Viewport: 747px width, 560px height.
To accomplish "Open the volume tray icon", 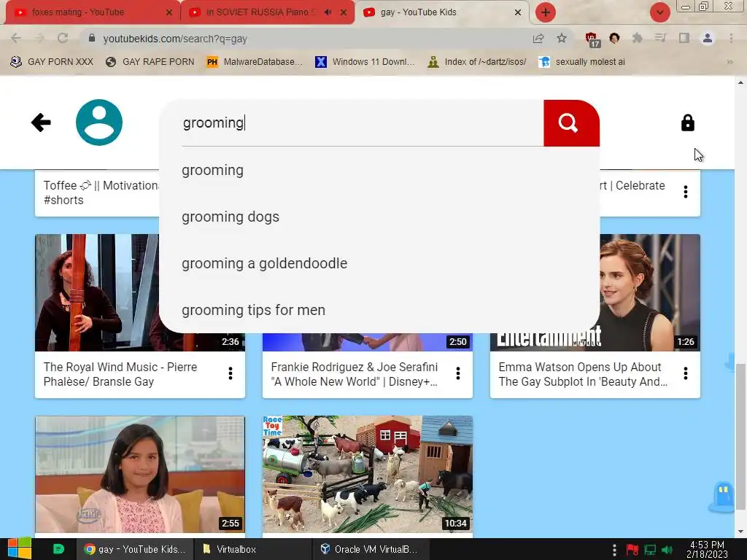I will 667,550.
